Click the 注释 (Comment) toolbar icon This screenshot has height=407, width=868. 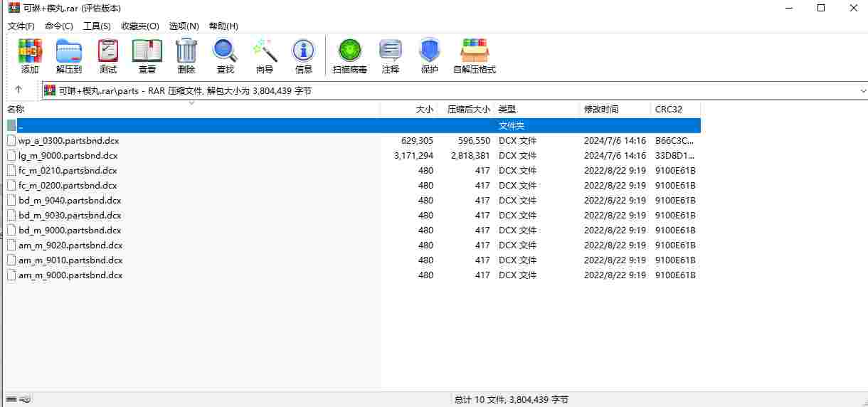391,51
